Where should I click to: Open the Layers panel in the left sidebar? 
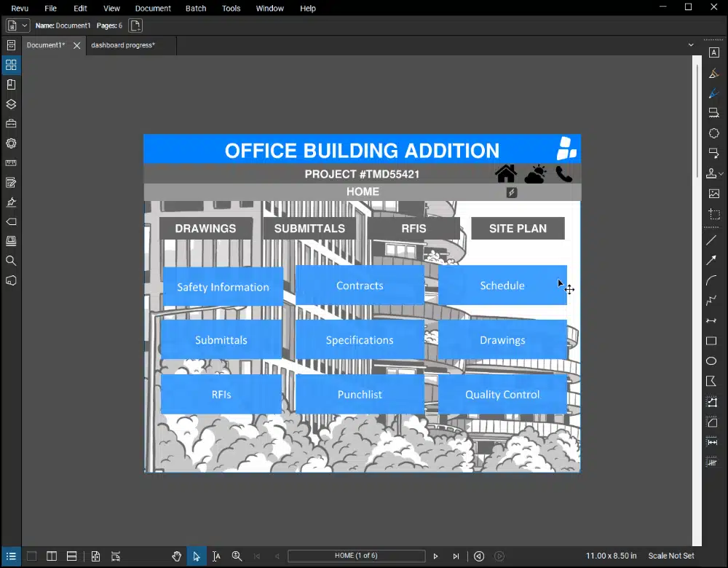11,104
